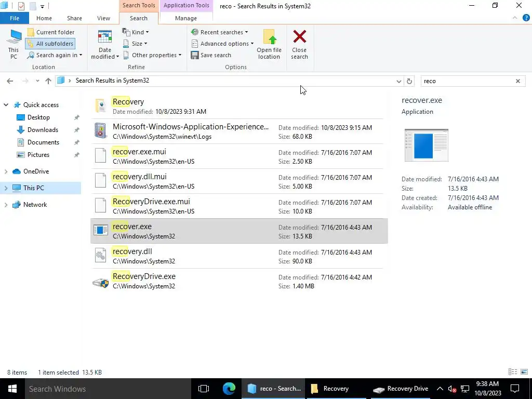This screenshot has width=532, height=399.
Task: Open recent locations dropdown arrow
Action: tap(37, 81)
